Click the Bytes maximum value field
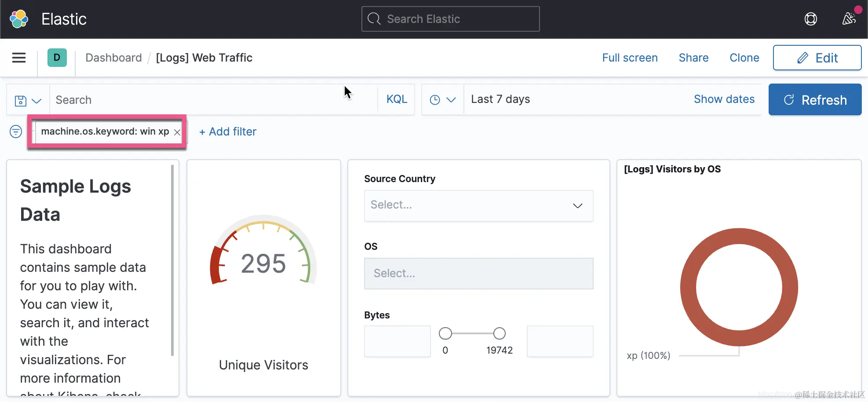The image size is (868, 402). click(x=560, y=341)
